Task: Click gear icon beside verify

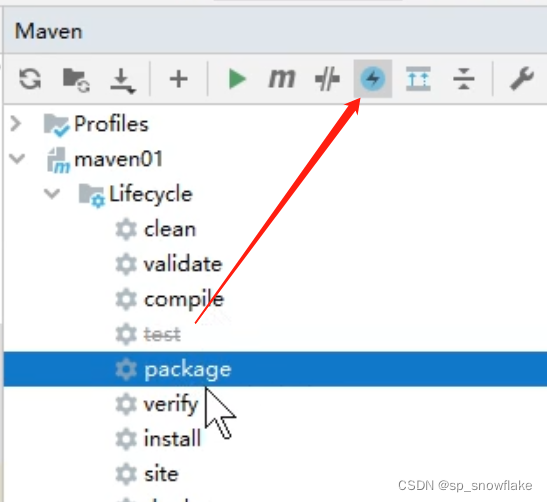Action: tap(126, 404)
